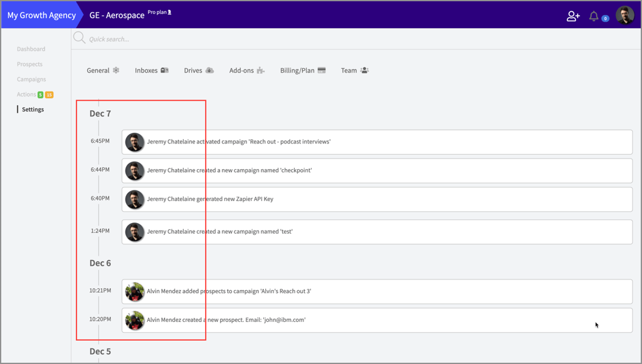Viewport: 642px width, 364px height.
Task: Go to Prospects in the sidebar
Action: 29,64
